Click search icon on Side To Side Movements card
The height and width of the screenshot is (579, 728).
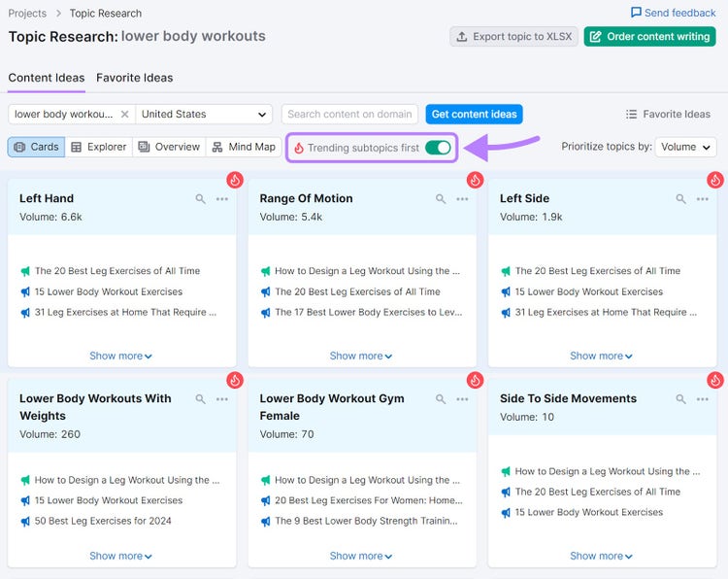[x=680, y=399]
